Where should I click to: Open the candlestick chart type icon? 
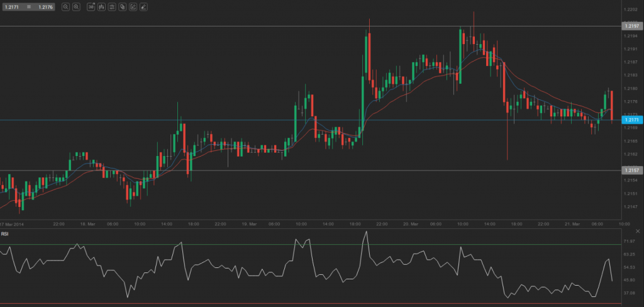click(102, 7)
